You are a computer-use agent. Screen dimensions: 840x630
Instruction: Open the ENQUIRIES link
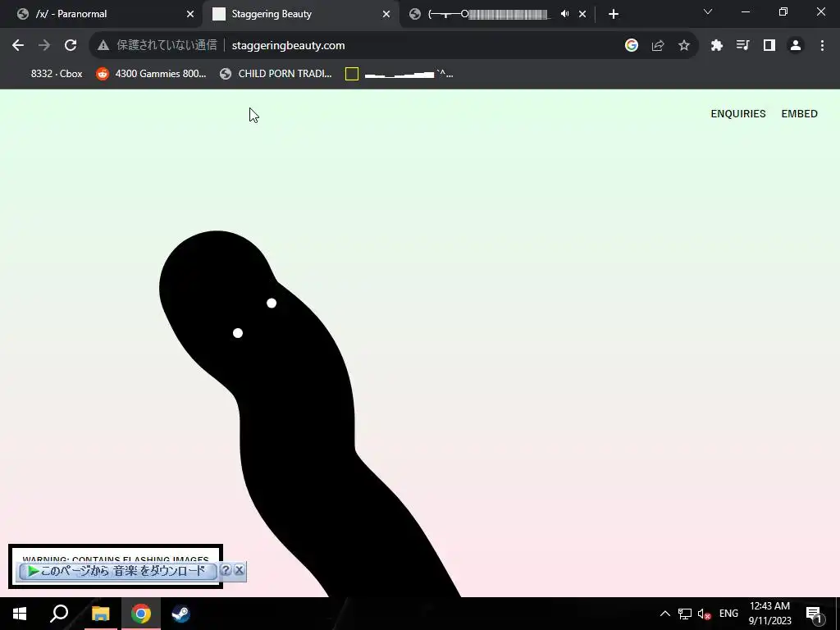pyautogui.click(x=738, y=113)
